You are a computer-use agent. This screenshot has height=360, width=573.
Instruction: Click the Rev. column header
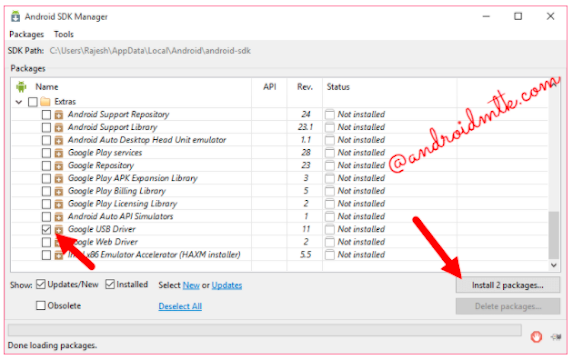(x=305, y=87)
